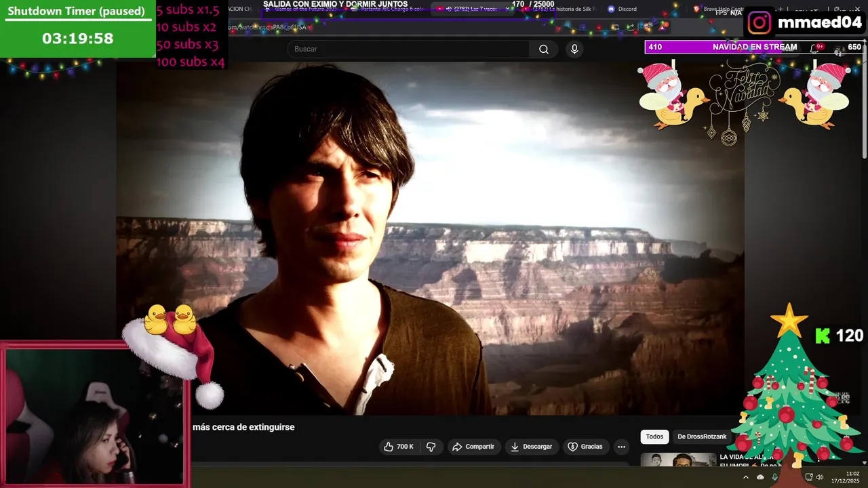Click the video title más cerca de extinguirse
The height and width of the screenshot is (488, 868).
coord(243,427)
